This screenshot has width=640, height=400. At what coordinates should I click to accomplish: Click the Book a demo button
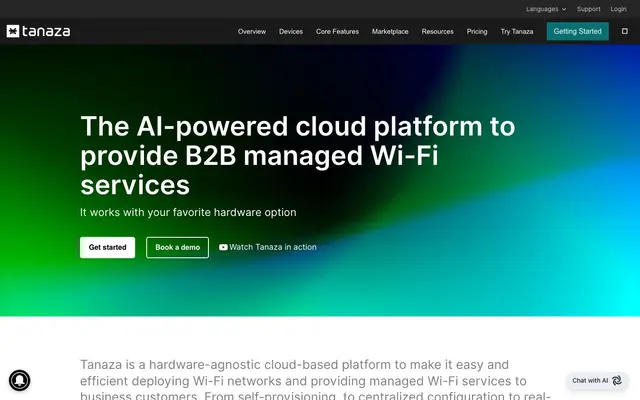pyautogui.click(x=178, y=247)
